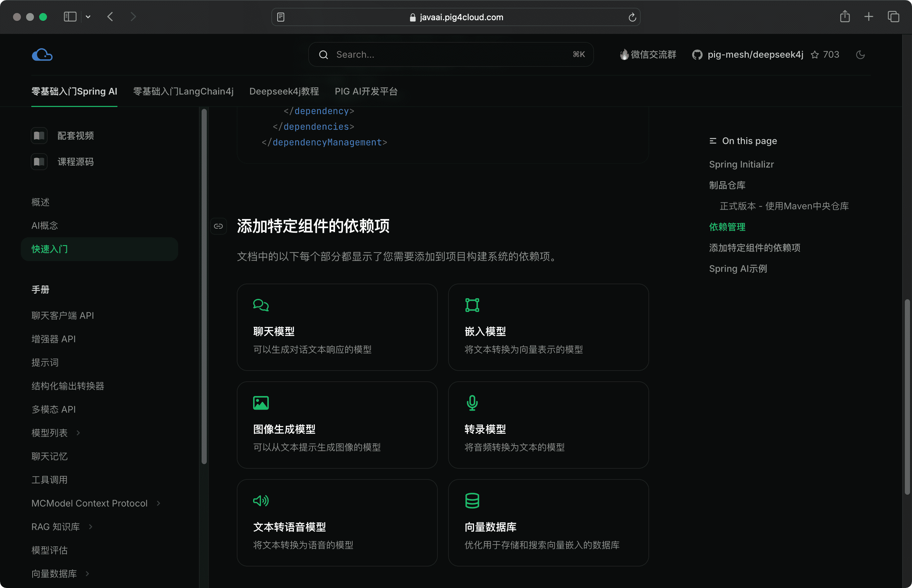The width and height of the screenshot is (912, 588).
Task: Expand the MCModel Context Protocol section
Action: (x=158, y=503)
